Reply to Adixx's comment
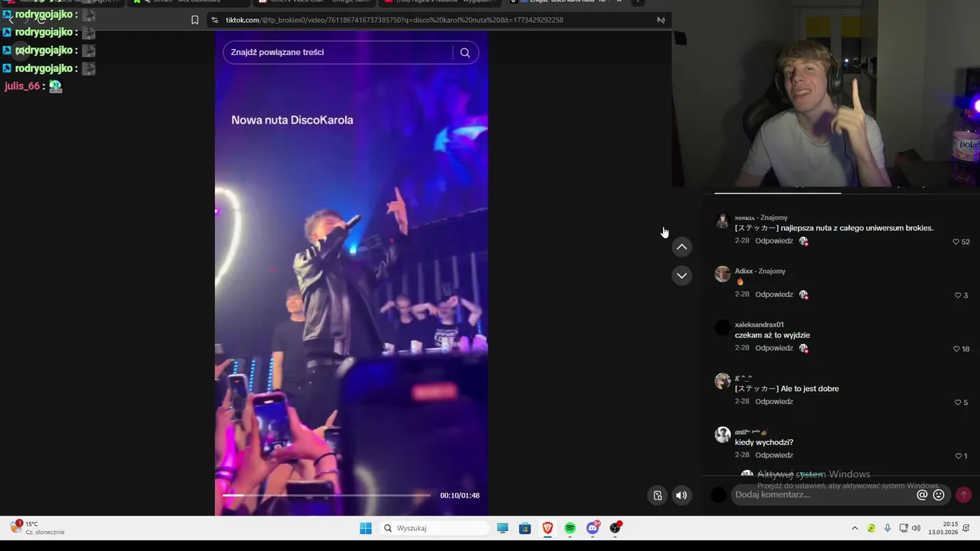980x551 pixels. (774, 295)
